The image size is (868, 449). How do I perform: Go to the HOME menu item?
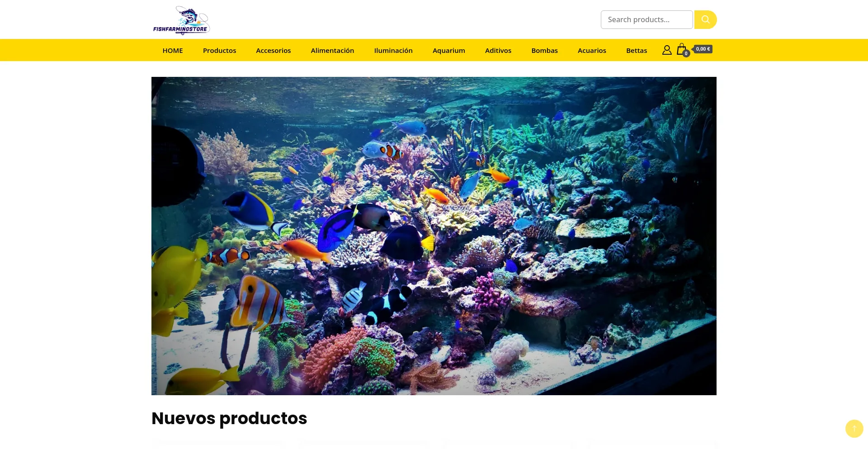tap(173, 50)
